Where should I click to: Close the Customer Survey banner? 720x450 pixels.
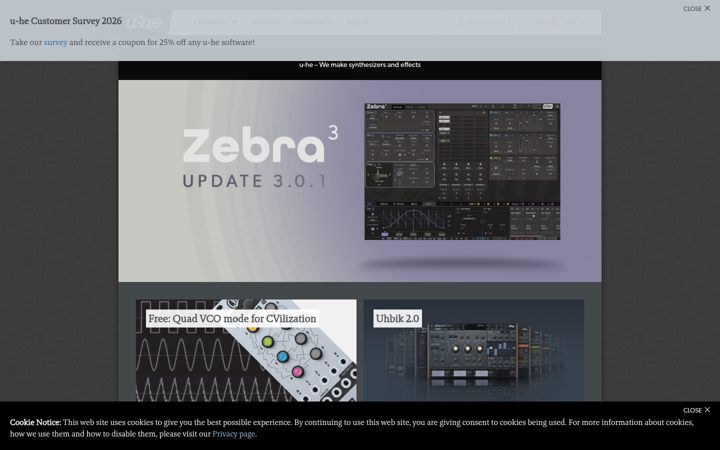coord(696,9)
